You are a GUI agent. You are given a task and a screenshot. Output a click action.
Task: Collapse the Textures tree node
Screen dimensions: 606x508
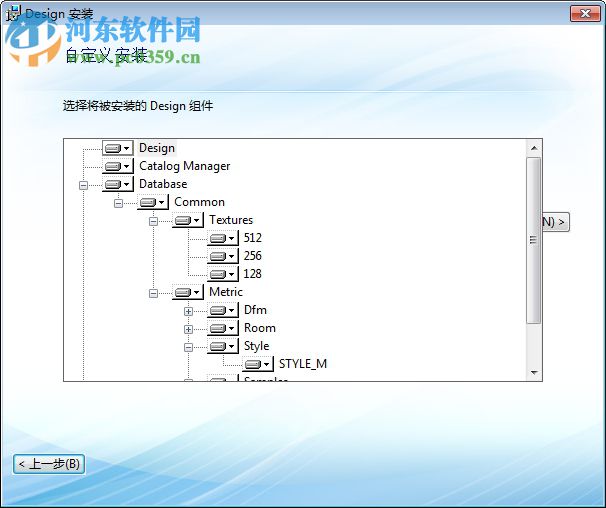[x=153, y=221]
